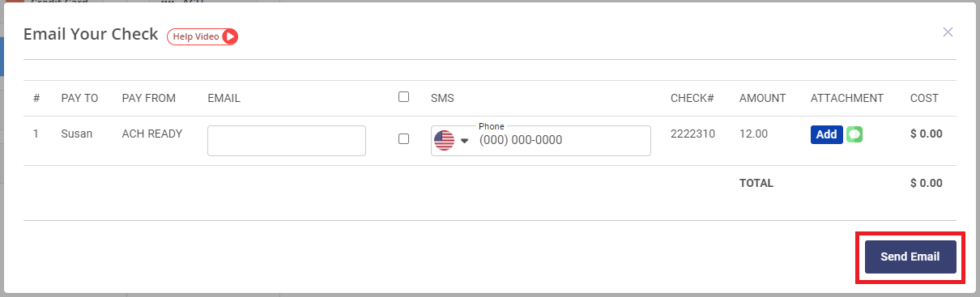Click the CHECK# column header
The width and height of the screenshot is (980, 297).
(x=692, y=98)
